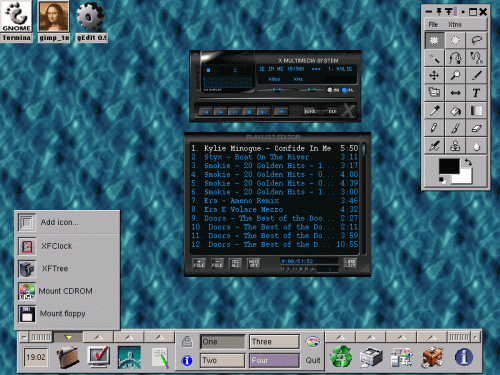The width and height of the screenshot is (500, 375).
Task: Expand the drawer above the notepad pencil icon
Action: tap(160, 337)
